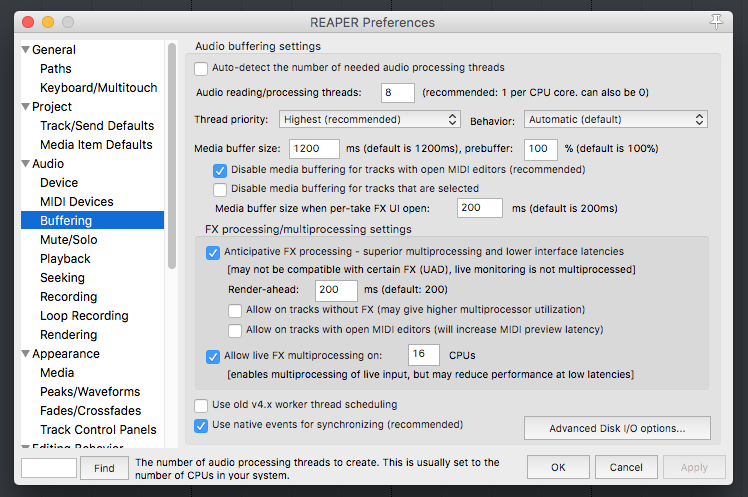Open the Thread priority dropdown
The image size is (748, 497).
[370, 119]
